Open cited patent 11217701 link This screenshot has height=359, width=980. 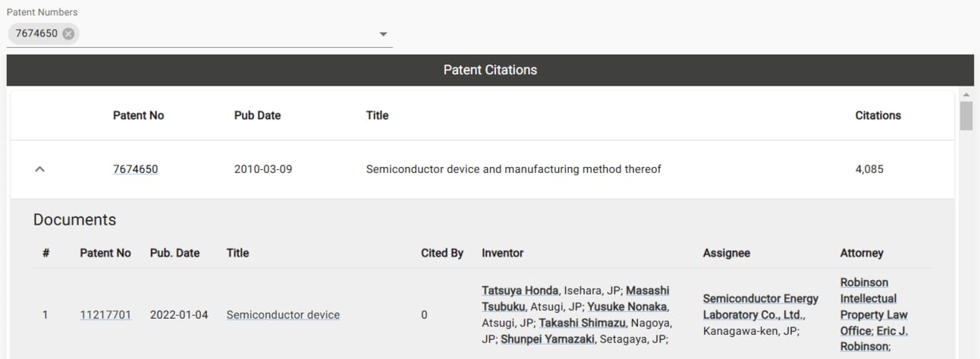tap(105, 315)
